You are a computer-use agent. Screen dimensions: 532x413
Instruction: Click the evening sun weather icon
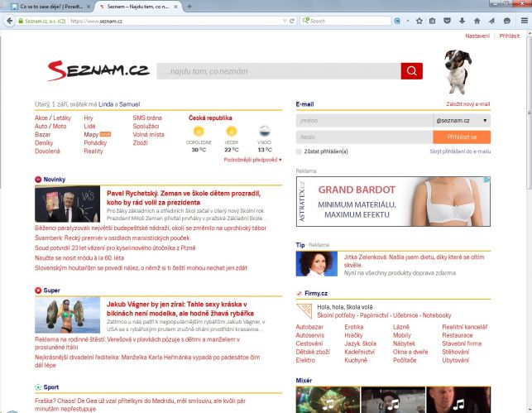[232, 132]
